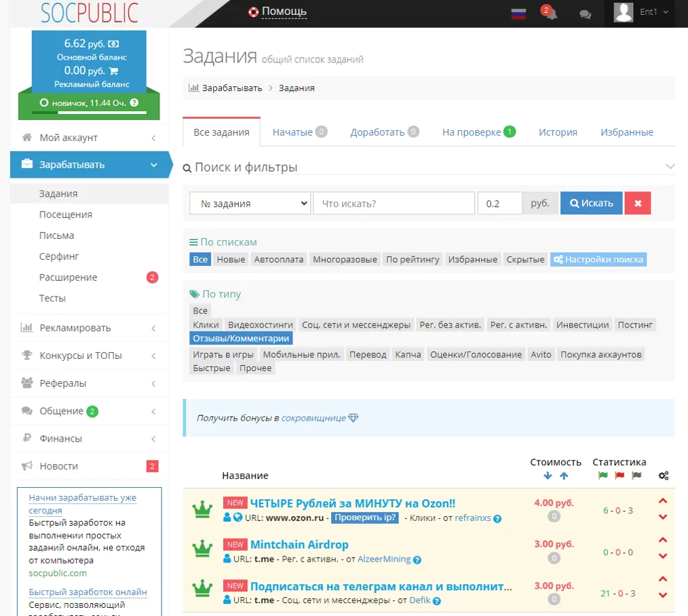Switch to the Начатые tab
This screenshot has width=688, height=616.
pos(300,132)
